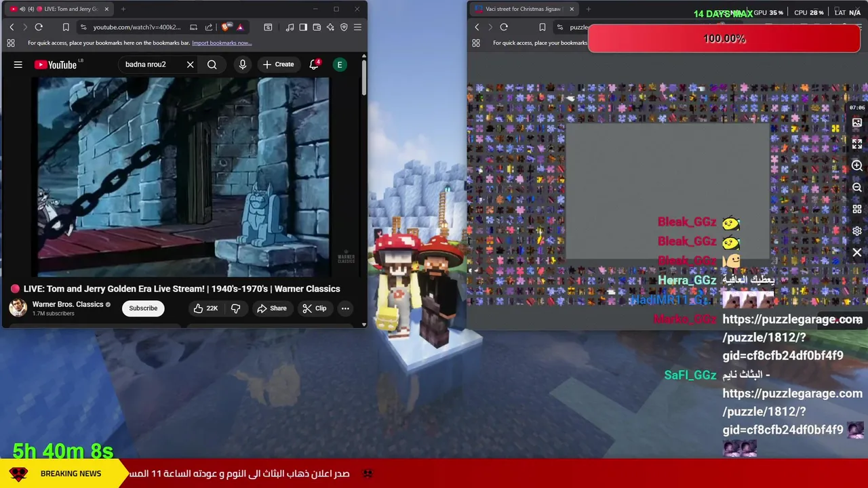Open the Warner Bros. Classics channel name
This screenshot has width=868, height=488.
coord(68,304)
